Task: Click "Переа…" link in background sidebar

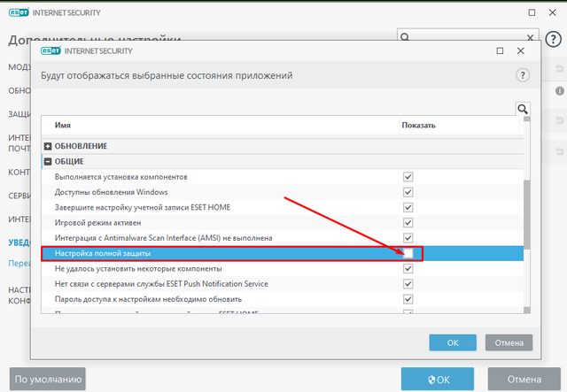Action: [19, 264]
